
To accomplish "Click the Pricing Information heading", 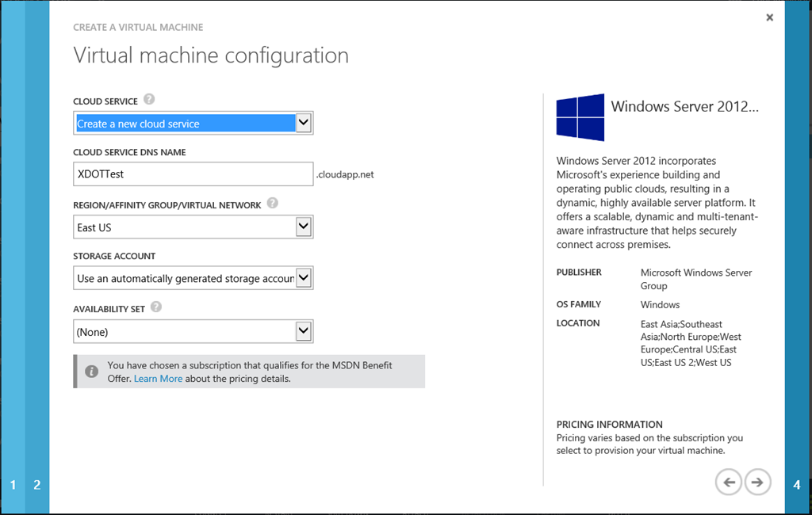I will tap(610, 424).
